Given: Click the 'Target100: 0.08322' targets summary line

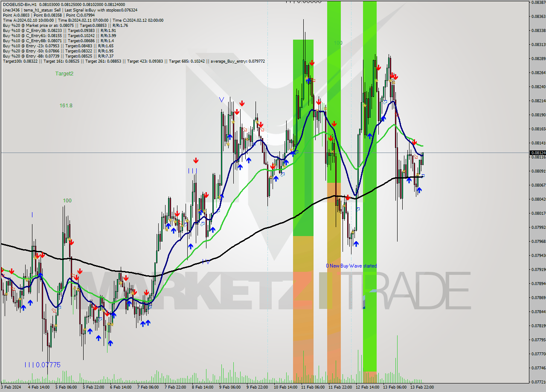Looking at the screenshot, I should click(x=134, y=61).
